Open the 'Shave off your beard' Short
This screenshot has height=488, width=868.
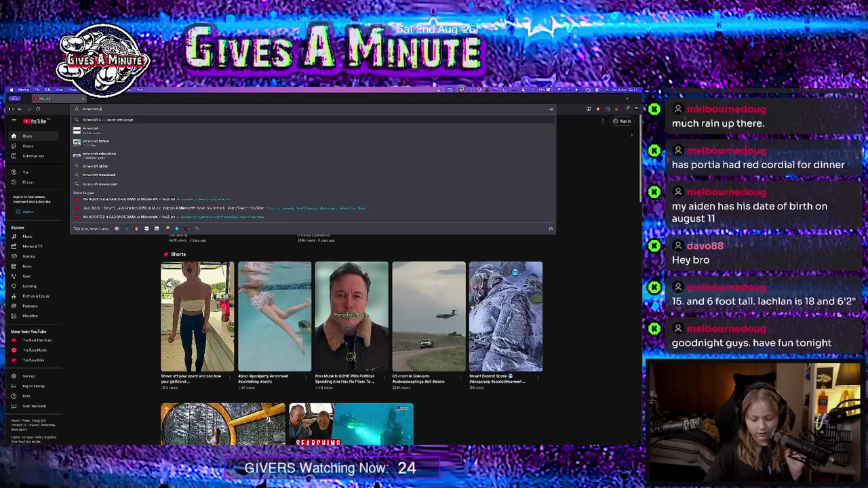[x=197, y=317]
